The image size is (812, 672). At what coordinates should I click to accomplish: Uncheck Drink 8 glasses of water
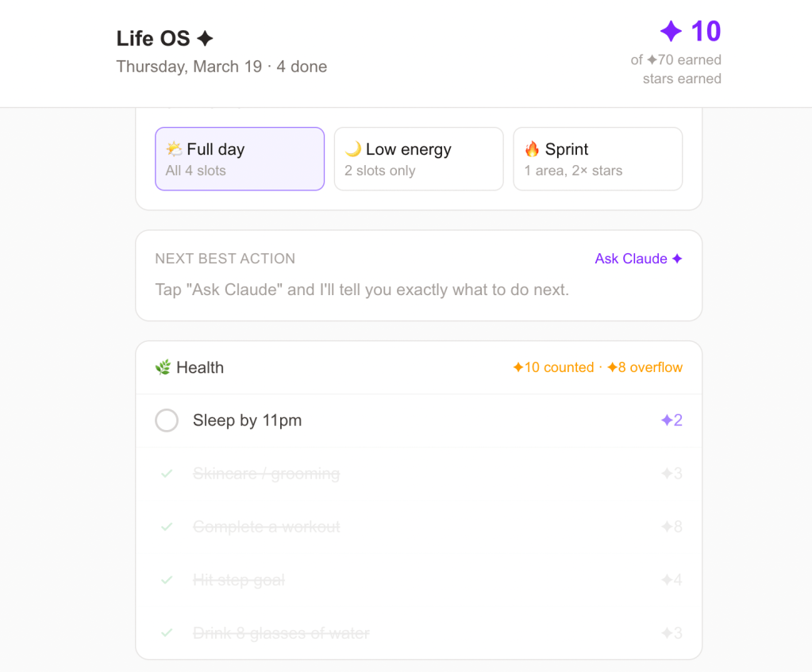[x=167, y=633]
